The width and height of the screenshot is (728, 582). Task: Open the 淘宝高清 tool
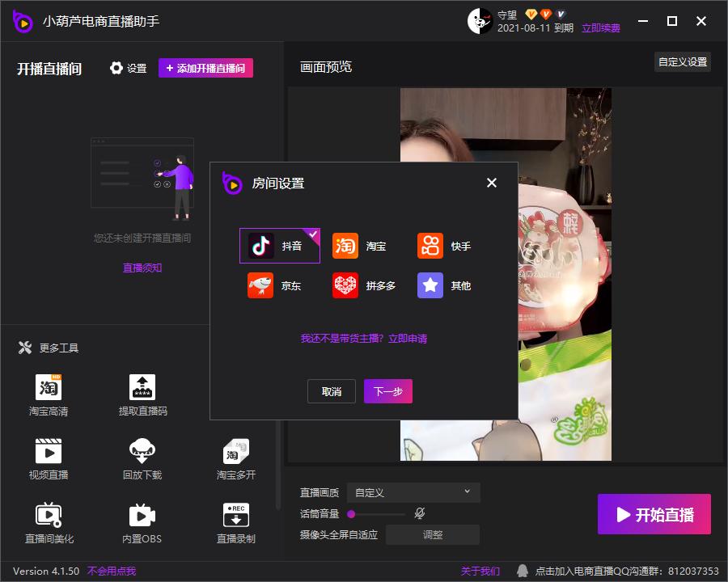coord(49,395)
